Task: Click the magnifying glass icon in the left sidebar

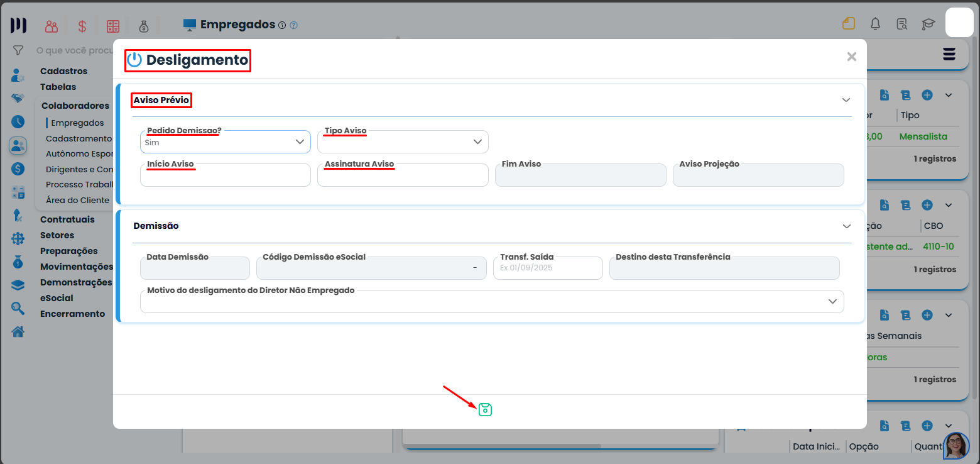Action: pos(18,308)
